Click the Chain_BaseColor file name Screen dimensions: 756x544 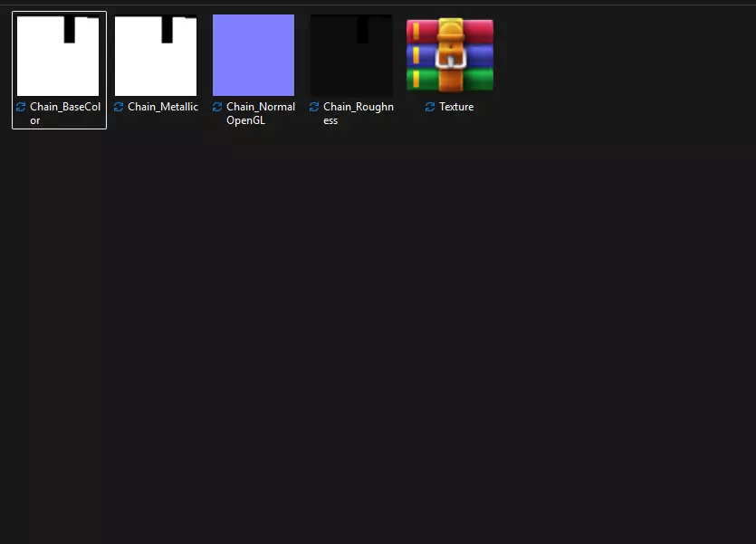65,114
